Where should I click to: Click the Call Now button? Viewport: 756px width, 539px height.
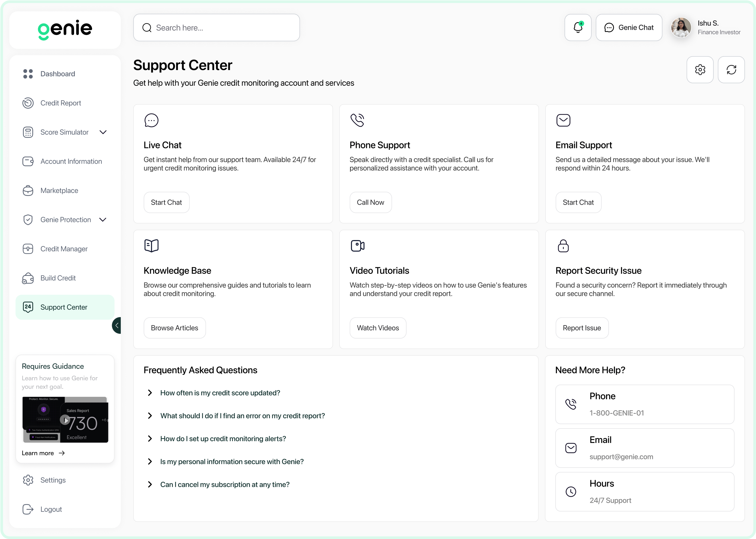pos(370,202)
